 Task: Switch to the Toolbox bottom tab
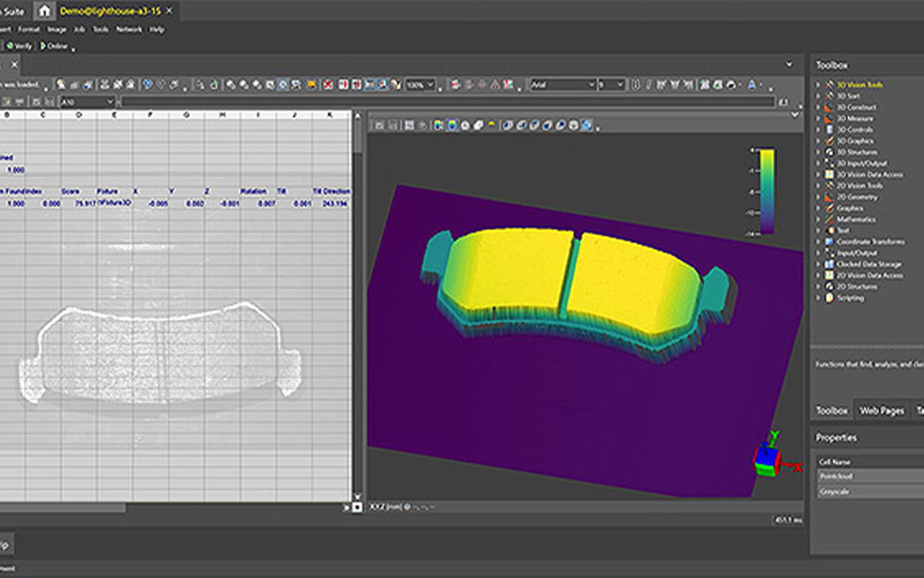[832, 410]
